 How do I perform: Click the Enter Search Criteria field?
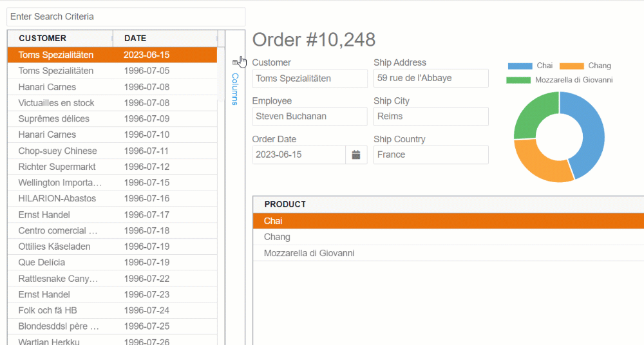[126, 17]
